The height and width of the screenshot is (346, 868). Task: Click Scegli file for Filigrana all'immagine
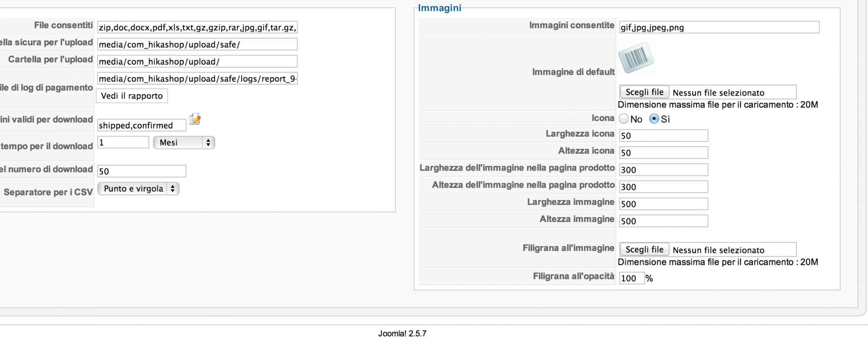click(x=644, y=250)
